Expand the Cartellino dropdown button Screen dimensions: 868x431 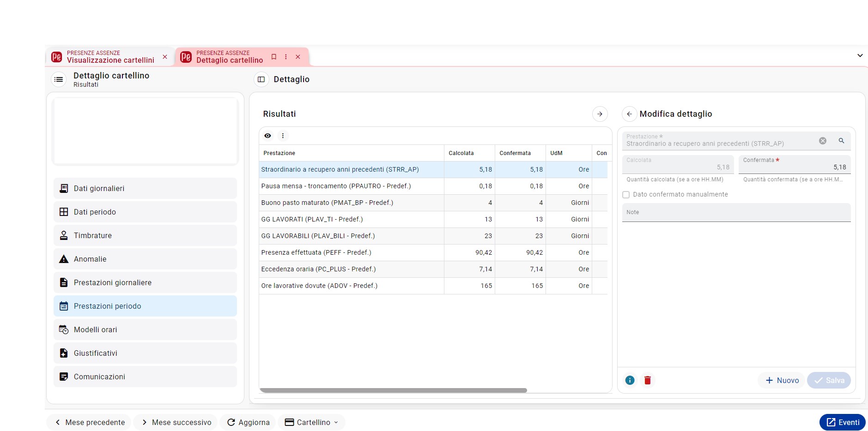pyautogui.click(x=311, y=422)
